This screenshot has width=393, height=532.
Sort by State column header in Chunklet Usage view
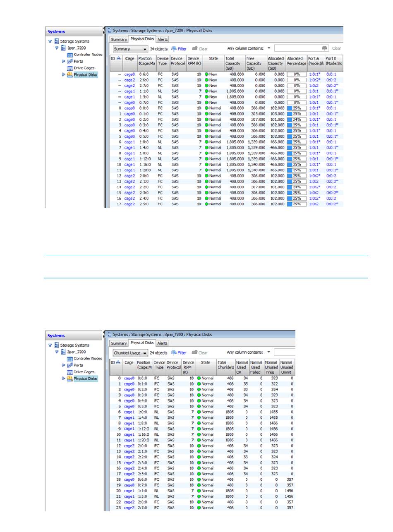(x=206, y=367)
